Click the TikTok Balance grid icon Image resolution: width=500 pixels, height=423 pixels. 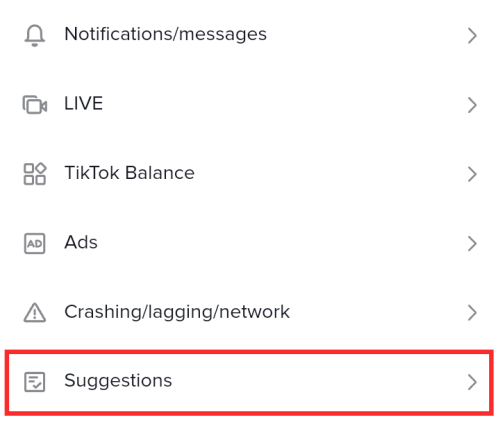pyautogui.click(x=35, y=174)
